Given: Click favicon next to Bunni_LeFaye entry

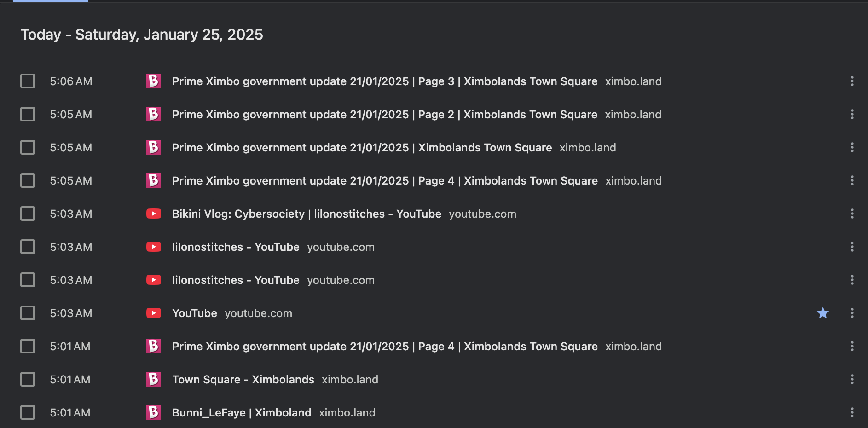Looking at the screenshot, I should point(154,412).
